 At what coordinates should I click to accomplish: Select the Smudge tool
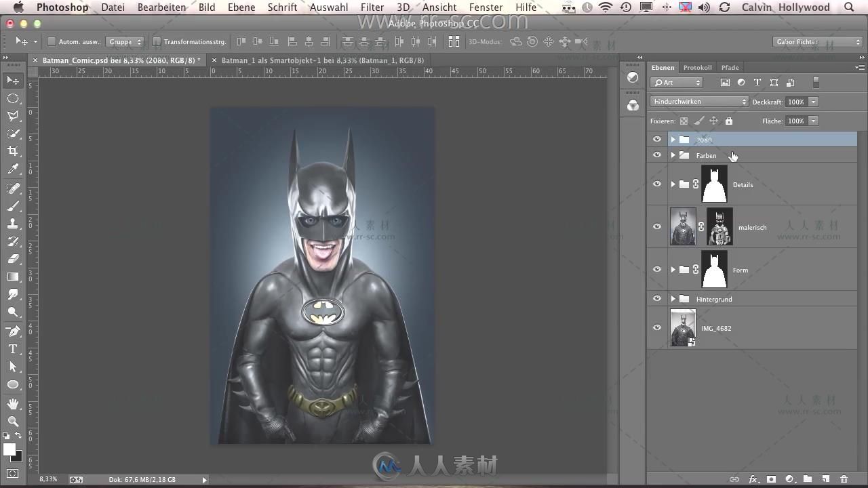13,294
